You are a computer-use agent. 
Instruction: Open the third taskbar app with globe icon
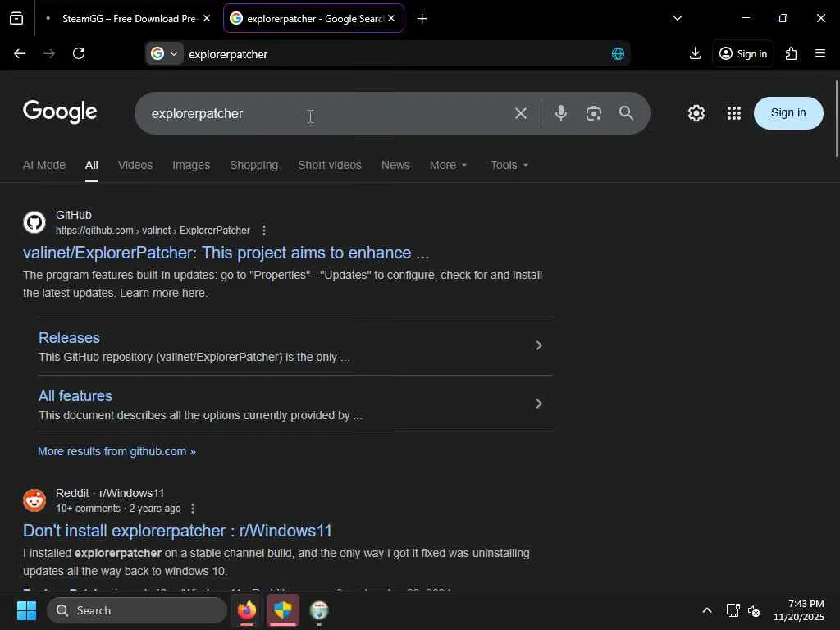click(x=319, y=610)
